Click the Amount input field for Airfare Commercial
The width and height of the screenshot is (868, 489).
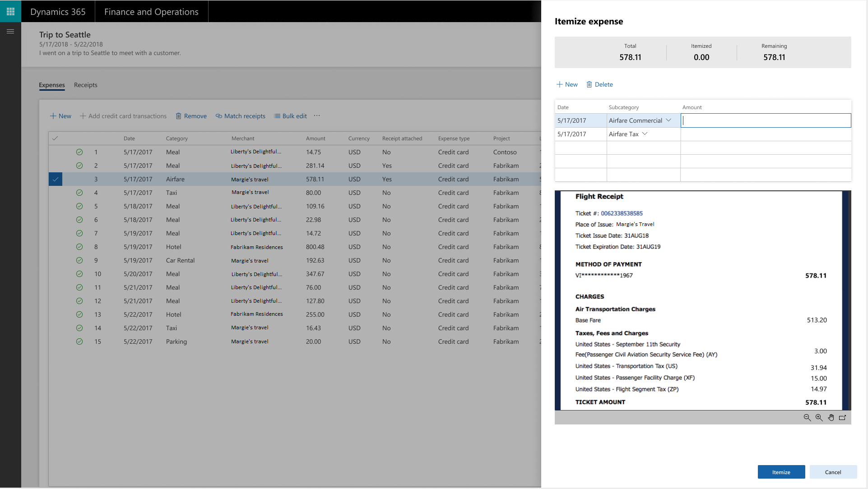766,120
